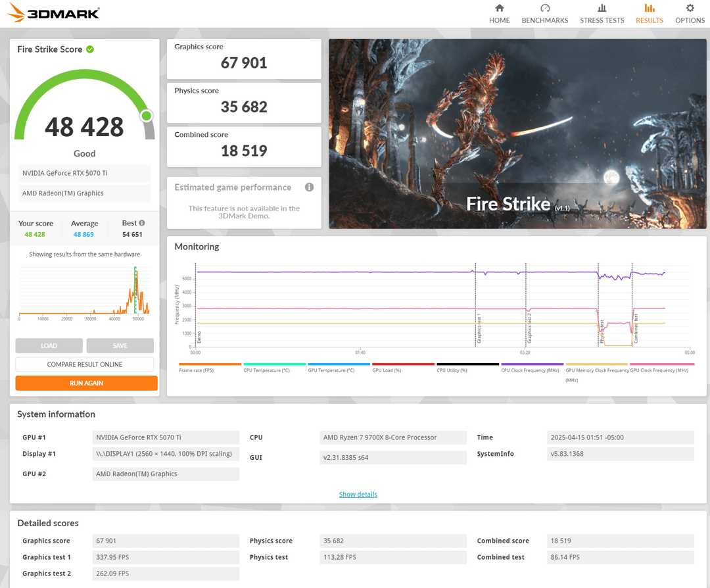The image size is (710, 588).
Task: Click the Benchmarks gauge icon
Action: coord(545,8)
